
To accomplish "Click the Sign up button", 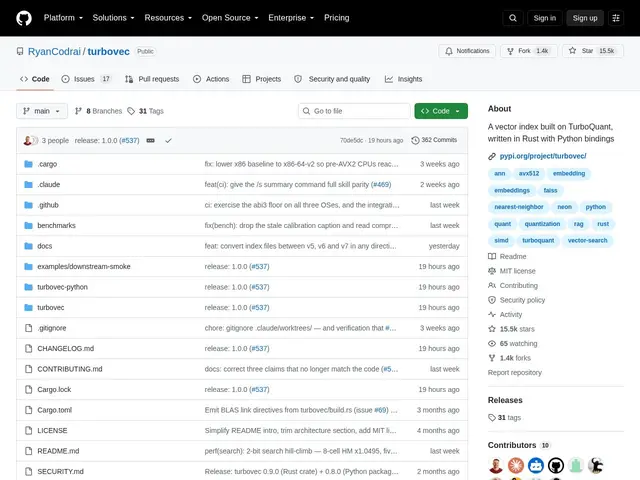I will tap(584, 18).
